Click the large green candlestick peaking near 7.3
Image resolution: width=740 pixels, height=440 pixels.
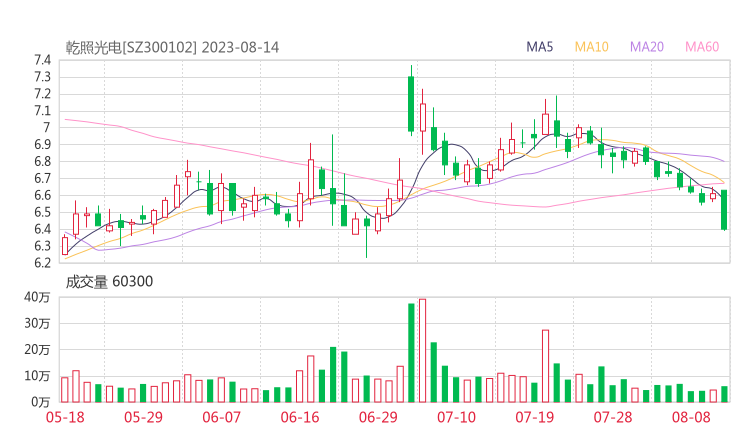[411, 103]
